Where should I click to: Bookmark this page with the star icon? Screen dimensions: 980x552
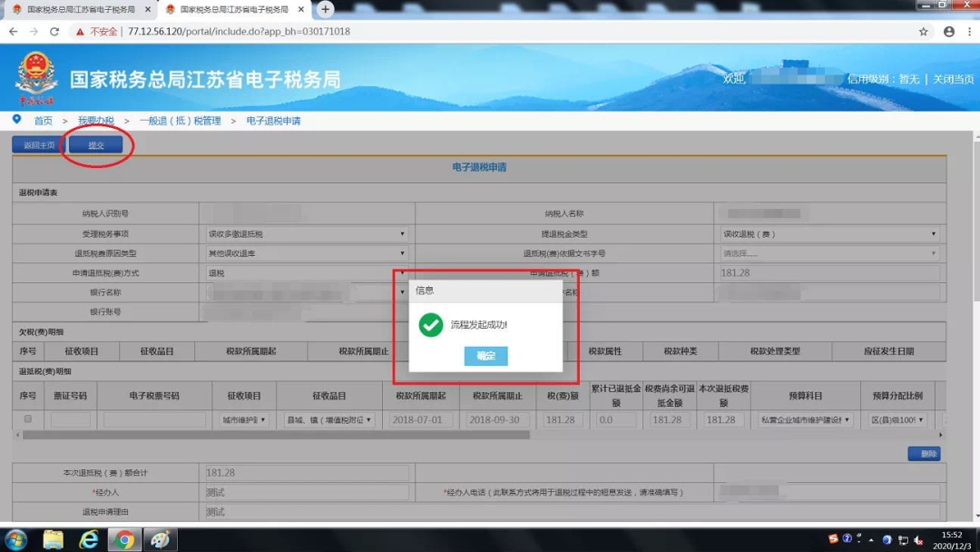(923, 31)
